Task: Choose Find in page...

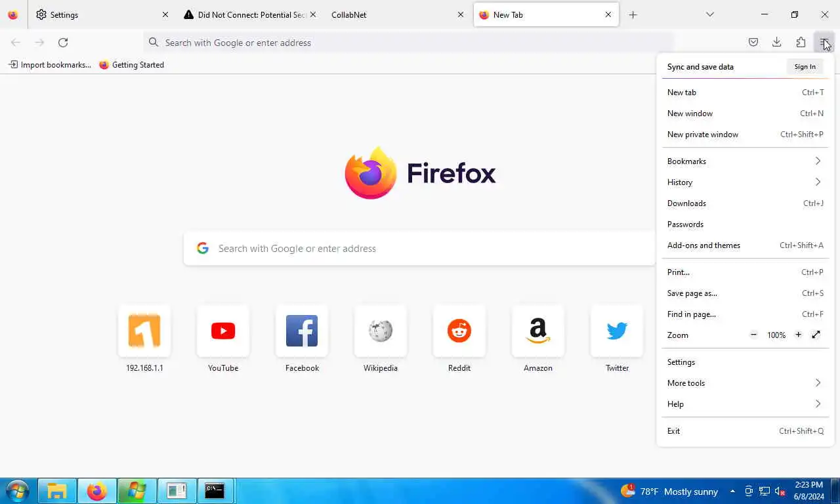Action: tap(745, 314)
